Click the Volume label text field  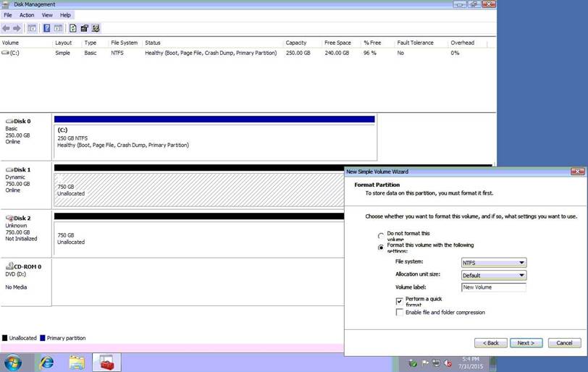coord(493,287)
